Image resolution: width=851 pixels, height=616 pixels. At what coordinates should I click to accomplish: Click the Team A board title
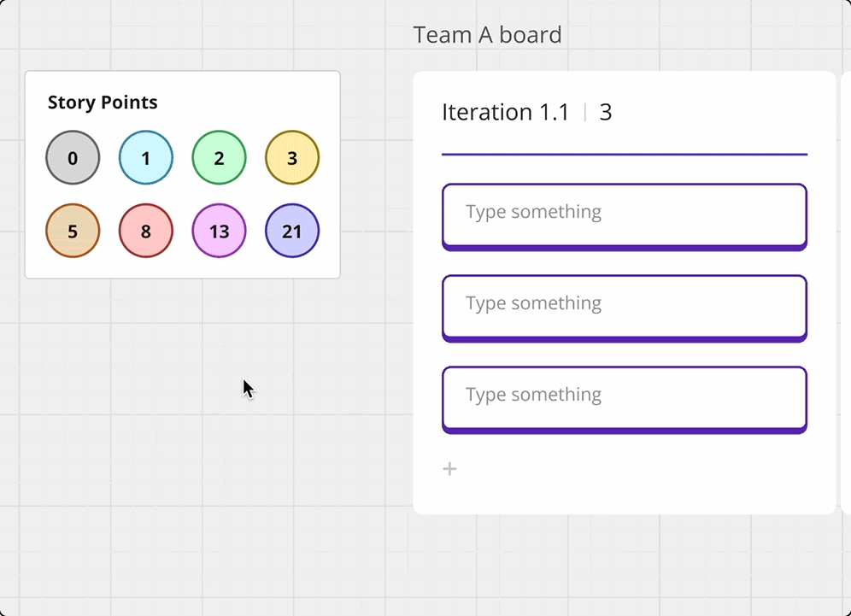click(x=487, y=35)
